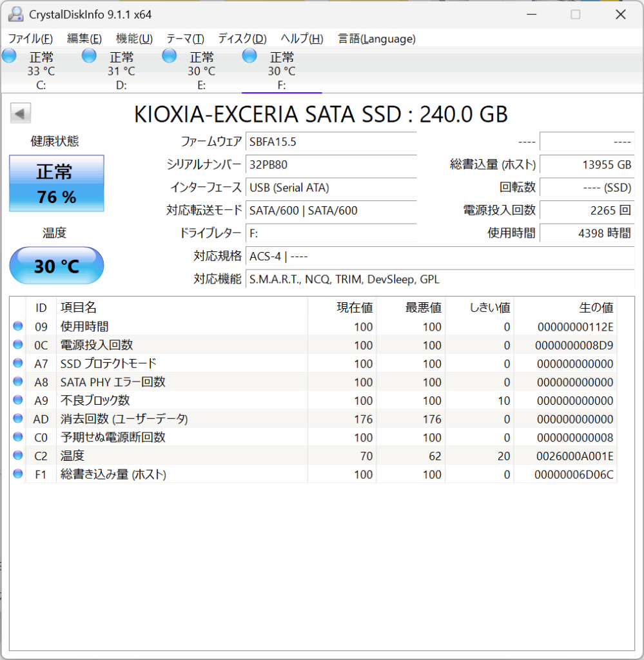The image size is (644, 660).
Task: Click the ID column header
Action: click(x=41, y=307)
